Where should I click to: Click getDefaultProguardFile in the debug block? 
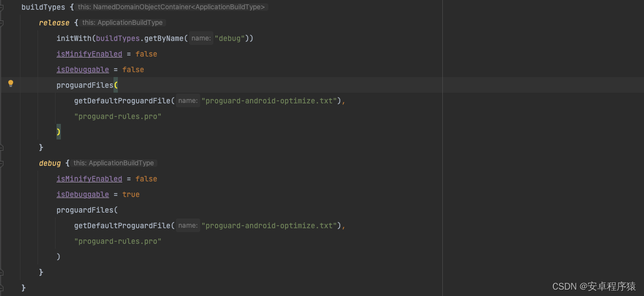tap(123, 225)
